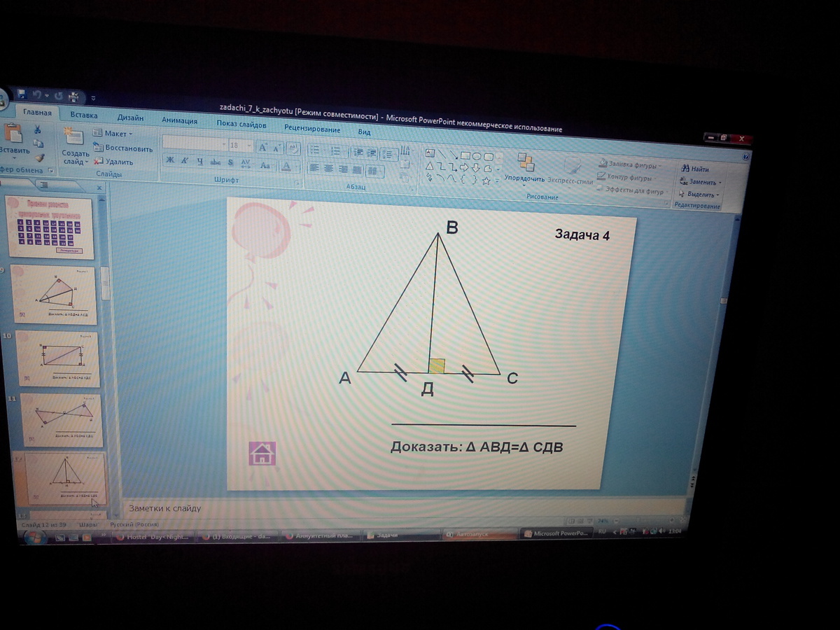Switch to the Вставка tab

pyautogui.click(x=84, y=115)
